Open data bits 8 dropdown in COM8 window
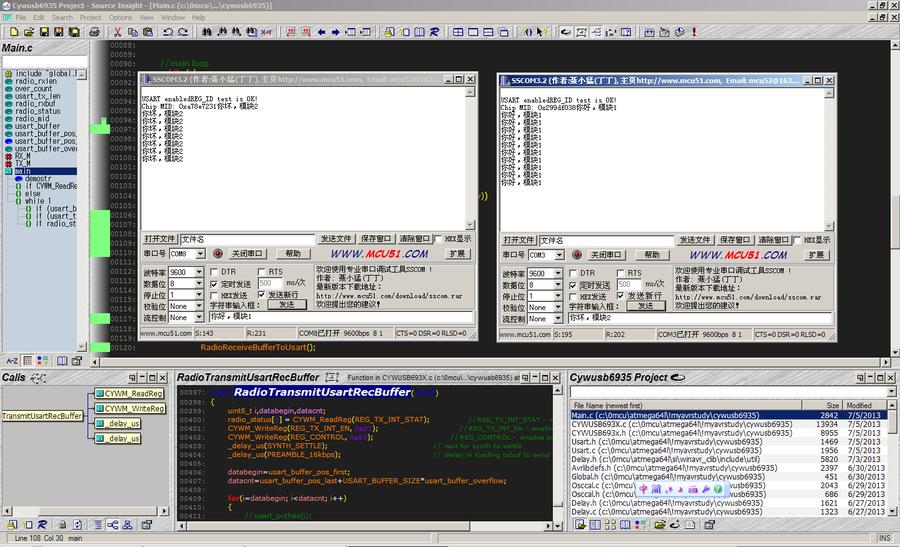 pos(199,283)
